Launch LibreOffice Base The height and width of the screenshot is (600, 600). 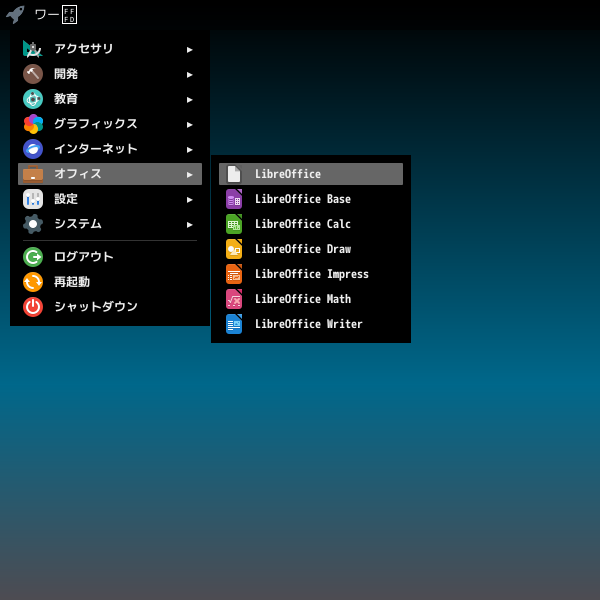311,199
